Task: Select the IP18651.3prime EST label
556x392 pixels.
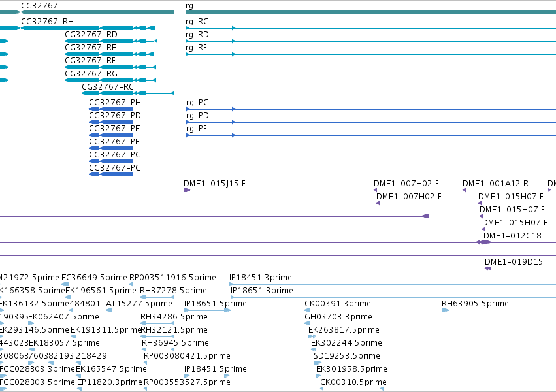Action: (x=262, y=291)
